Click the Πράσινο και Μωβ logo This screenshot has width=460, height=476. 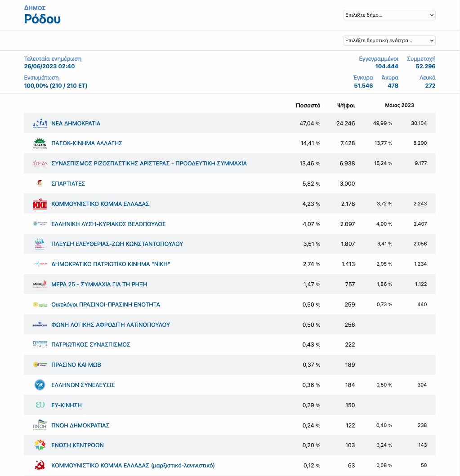(40, 365)
